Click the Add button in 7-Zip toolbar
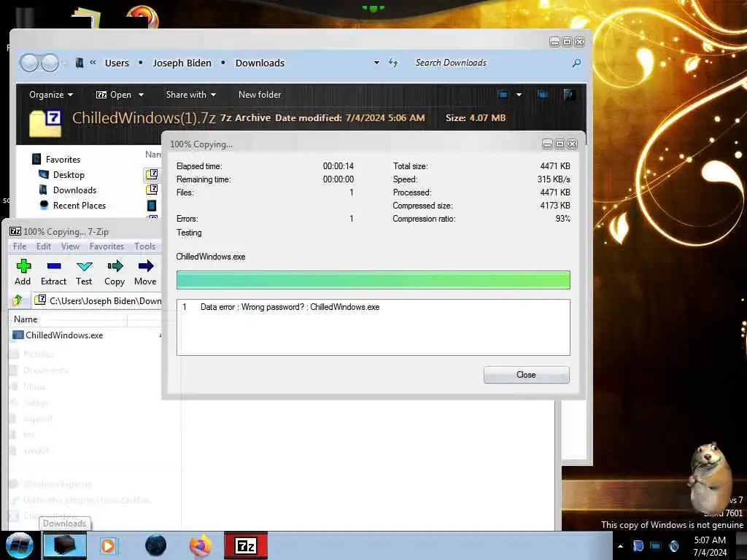747x560 pixels. 23,273
